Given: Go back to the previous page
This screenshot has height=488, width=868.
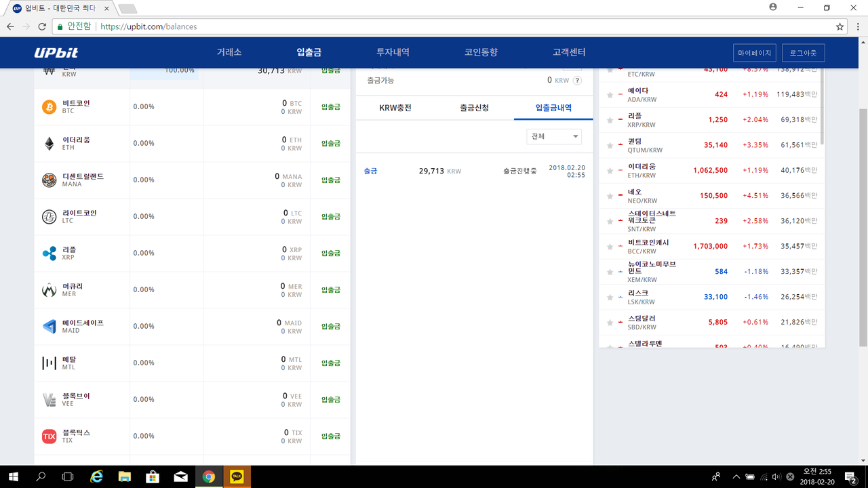Looking at the screenshot, I should (x=10, y=26).
